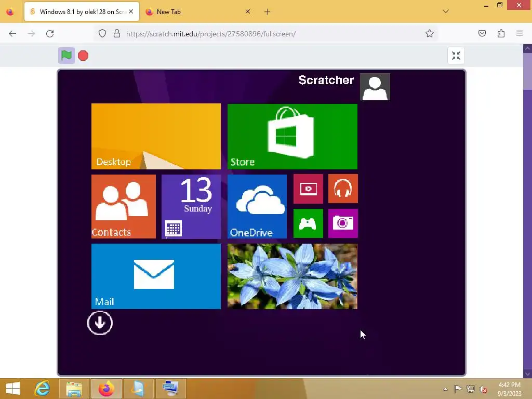Image resolution: width=532 pixels, height=399 pixels.
Task: Open the OneDrive cloud tile
Action: [x=257, y=206]
